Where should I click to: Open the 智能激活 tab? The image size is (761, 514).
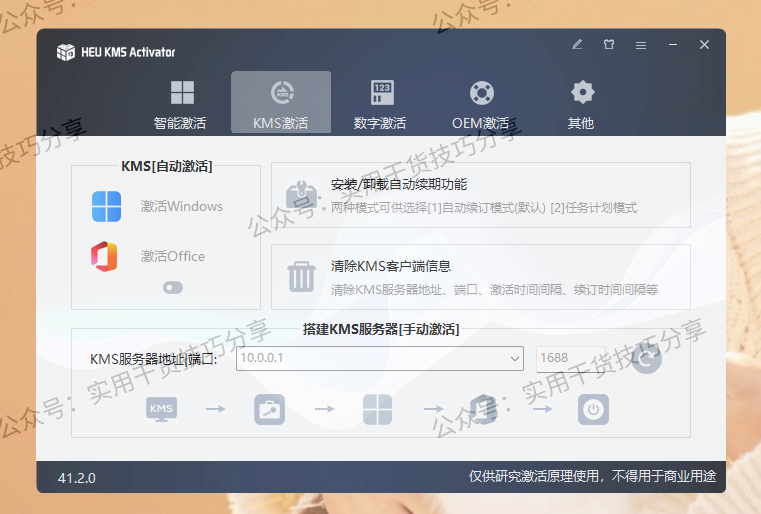tap(181, 103)
